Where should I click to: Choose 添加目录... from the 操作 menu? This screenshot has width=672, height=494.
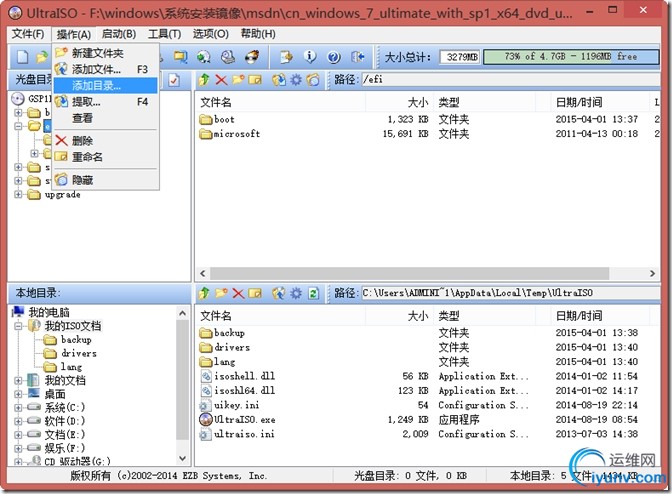[x=105, y=85]
